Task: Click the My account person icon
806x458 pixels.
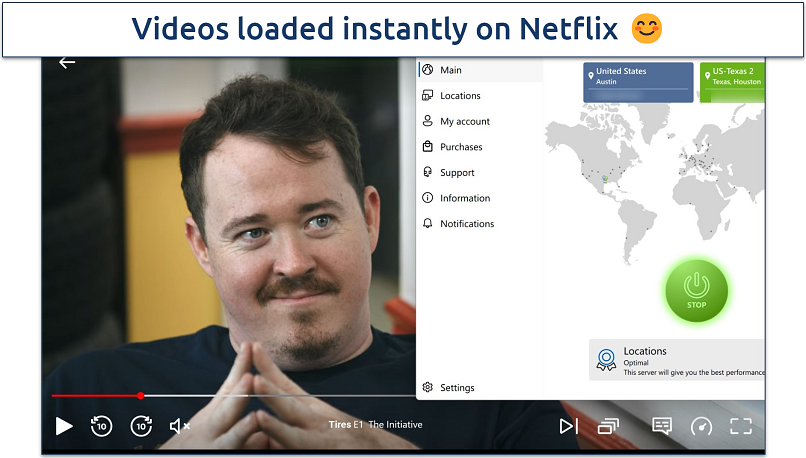Action: tap(428, 121)
